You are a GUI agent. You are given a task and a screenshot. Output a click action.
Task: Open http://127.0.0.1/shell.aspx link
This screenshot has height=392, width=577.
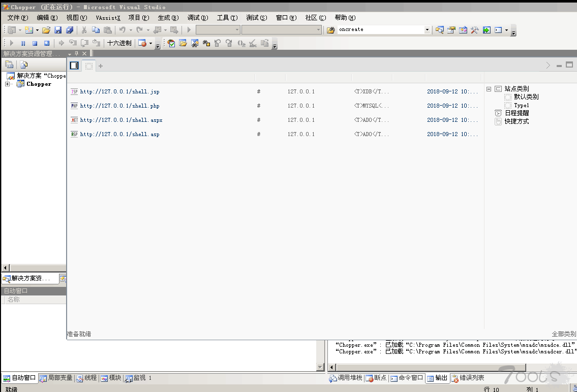click(x=121, y=120)
